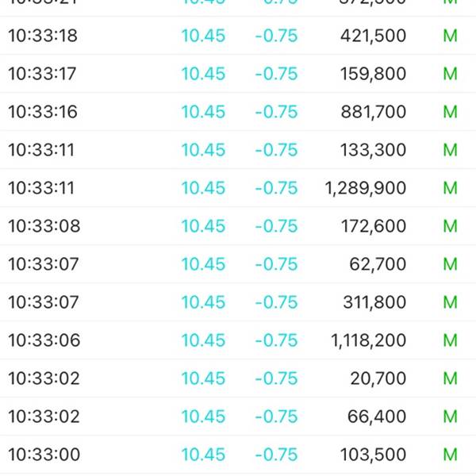Tap the 159,800 volume value
The height and width of the screenshot is (476, 476).
[373, 74]
